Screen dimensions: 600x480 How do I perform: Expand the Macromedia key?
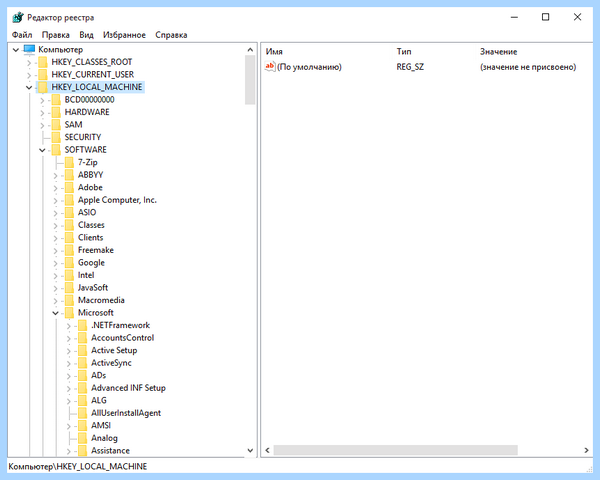55,300
